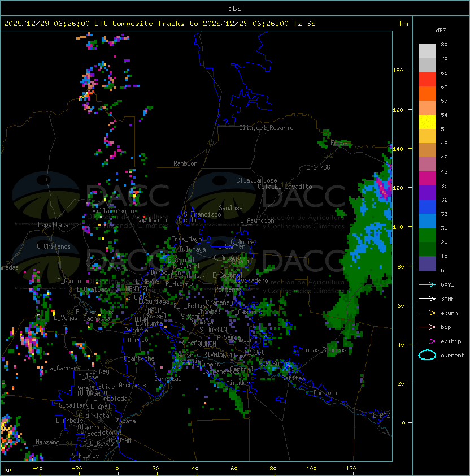
Task: Click the 'Perdriel' map label
Action: tap(138, 330)
